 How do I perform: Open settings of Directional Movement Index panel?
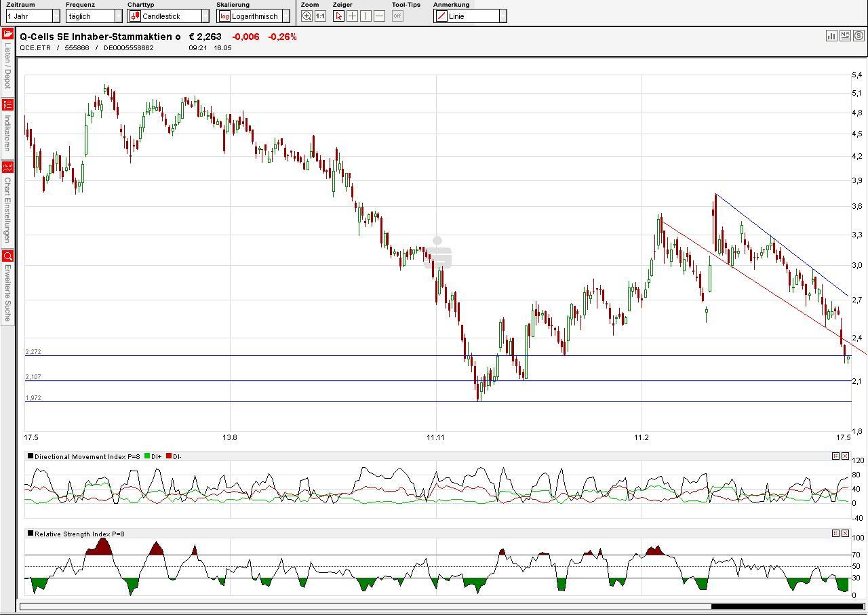pyautogui.click(x=835, y=456)
